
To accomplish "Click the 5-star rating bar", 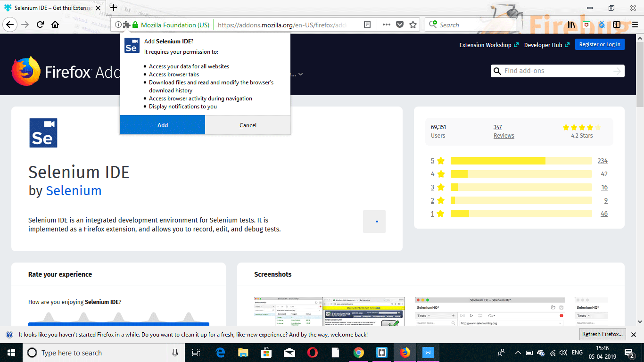I will [x=521, y=161].
